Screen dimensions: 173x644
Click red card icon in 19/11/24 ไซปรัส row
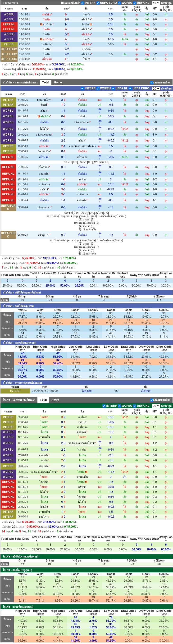pos(86,482)
